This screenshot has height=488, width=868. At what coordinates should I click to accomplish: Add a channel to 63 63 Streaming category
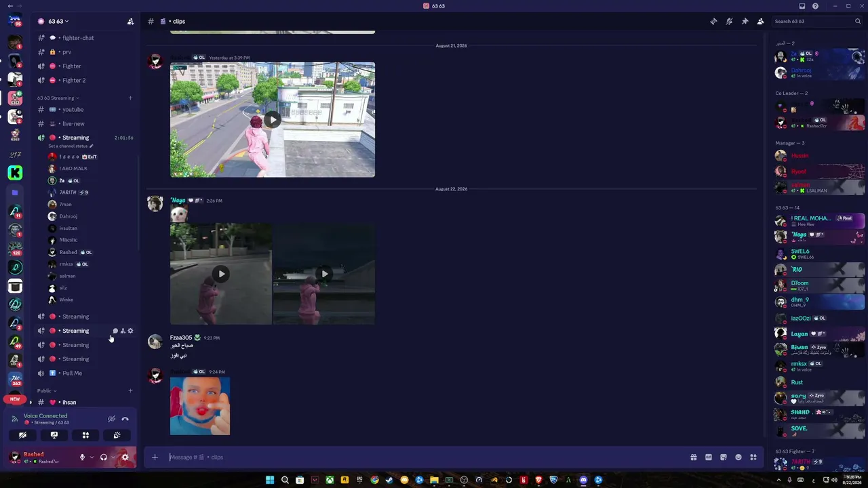pyautogui.click(x=130, y=98)
